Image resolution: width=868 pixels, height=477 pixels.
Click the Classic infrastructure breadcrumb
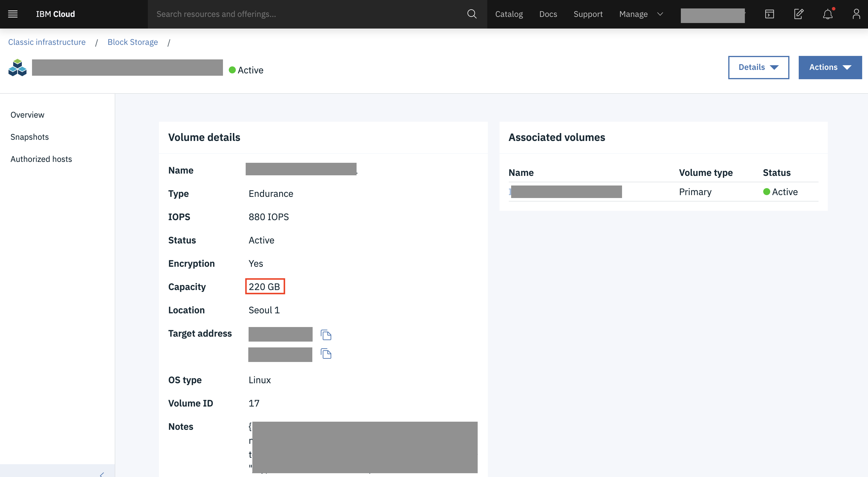tap(47, 42)
